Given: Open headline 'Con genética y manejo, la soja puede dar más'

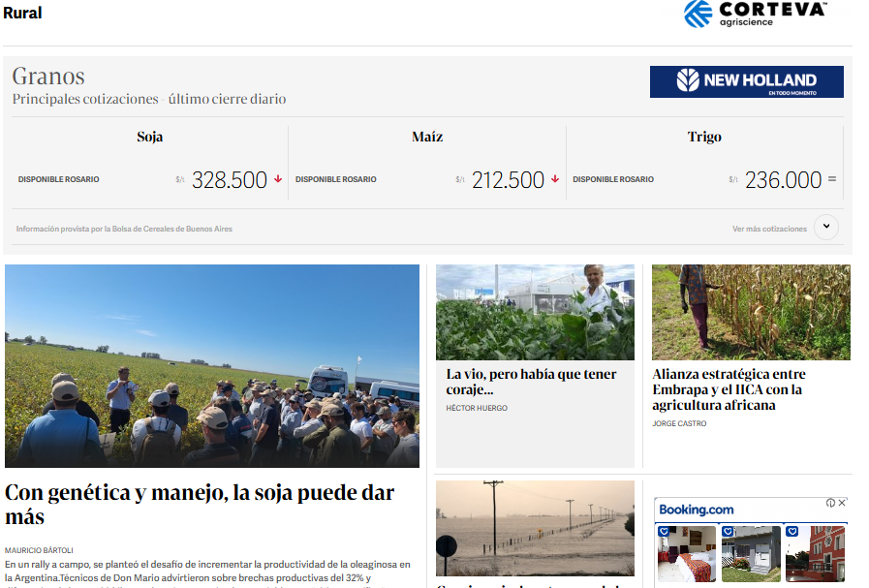Looking at the screenshot, I should (200, 505).
